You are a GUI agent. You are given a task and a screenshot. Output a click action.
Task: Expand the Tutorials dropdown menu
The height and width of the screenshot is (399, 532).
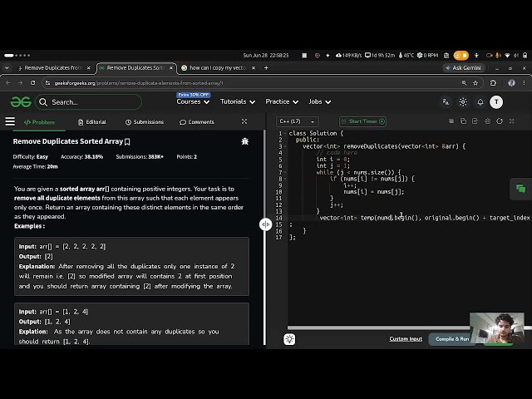(238, 101)
